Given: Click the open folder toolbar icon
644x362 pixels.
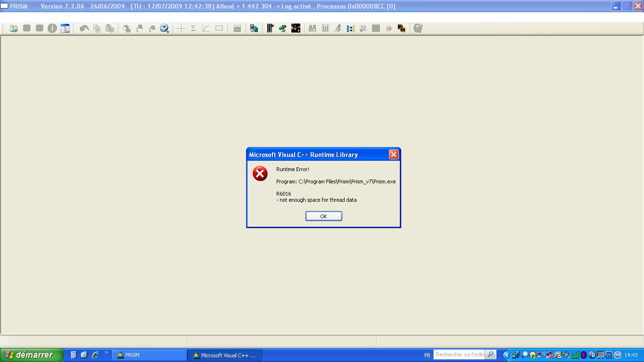Looking at the screenshot, I should click(14, 28).
